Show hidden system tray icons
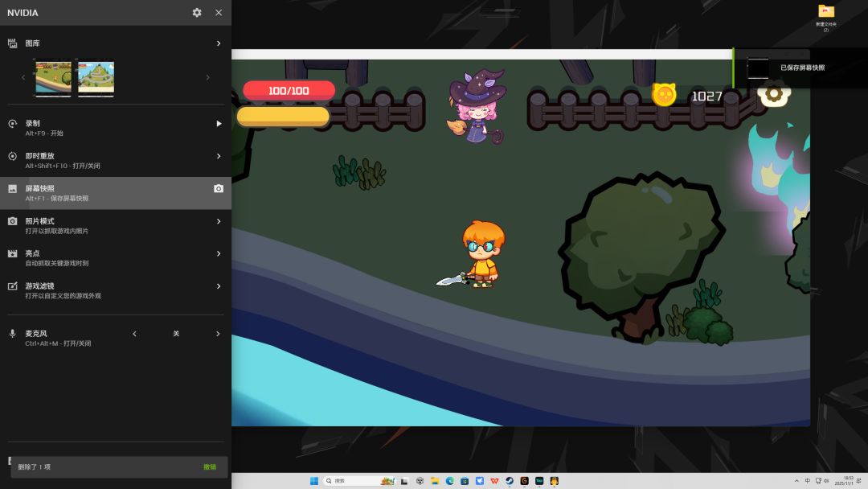 (796, 481)
